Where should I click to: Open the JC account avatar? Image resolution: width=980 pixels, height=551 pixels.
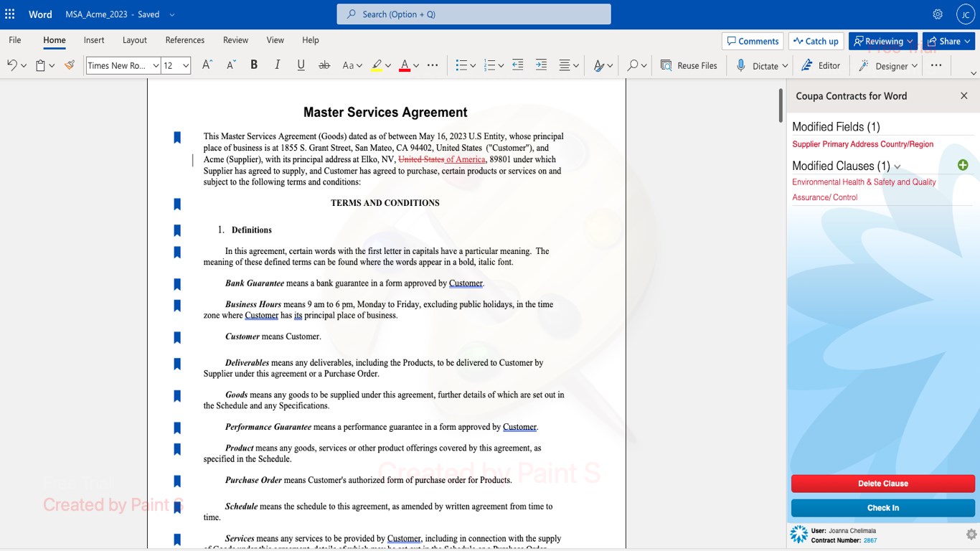click(x=965, y=14)
